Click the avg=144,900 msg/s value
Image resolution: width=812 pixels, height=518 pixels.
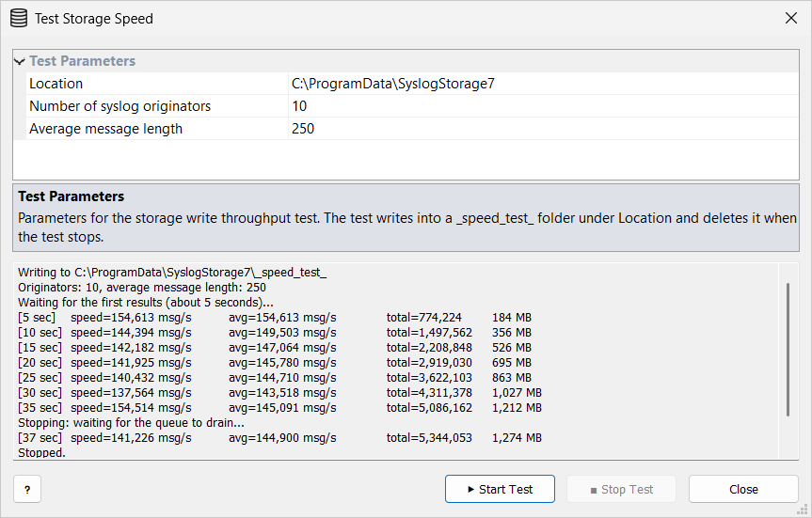pyautogui.click(x=282, y=438)
